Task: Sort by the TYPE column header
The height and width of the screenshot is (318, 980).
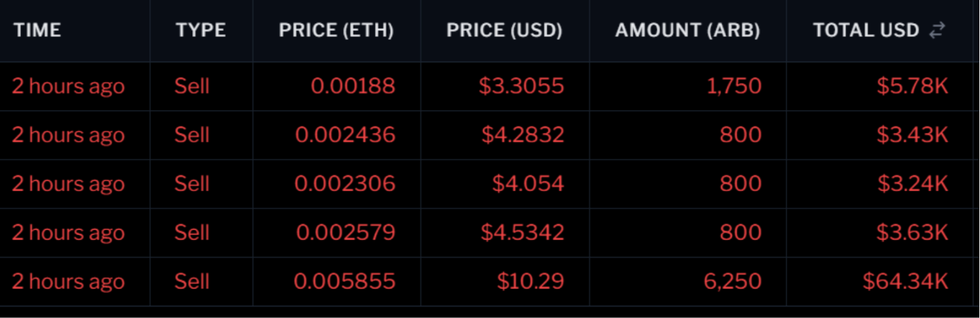Action: (201, 30)
